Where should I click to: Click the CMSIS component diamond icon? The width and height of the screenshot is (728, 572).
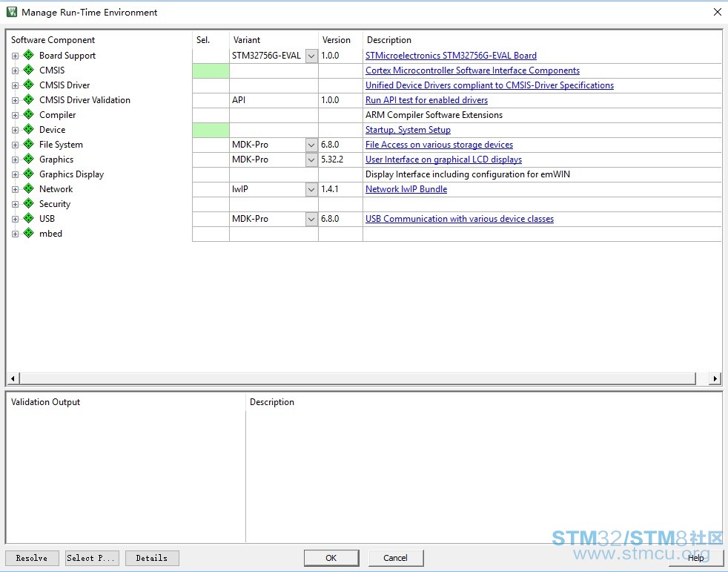click(x=29, y=70)
